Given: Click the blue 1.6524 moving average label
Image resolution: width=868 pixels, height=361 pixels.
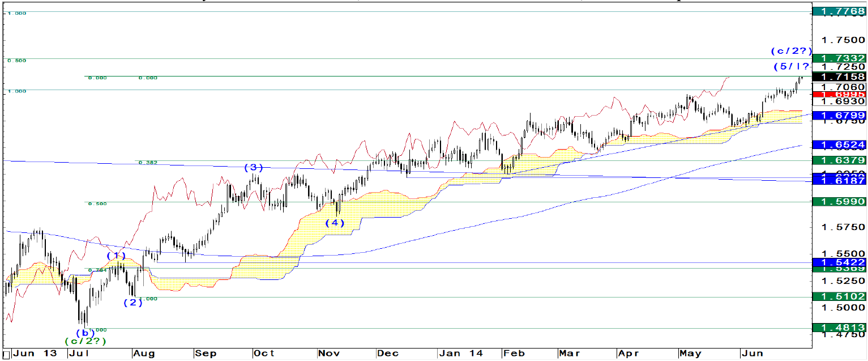Looking at the screenshot, I should pos(839,145).
